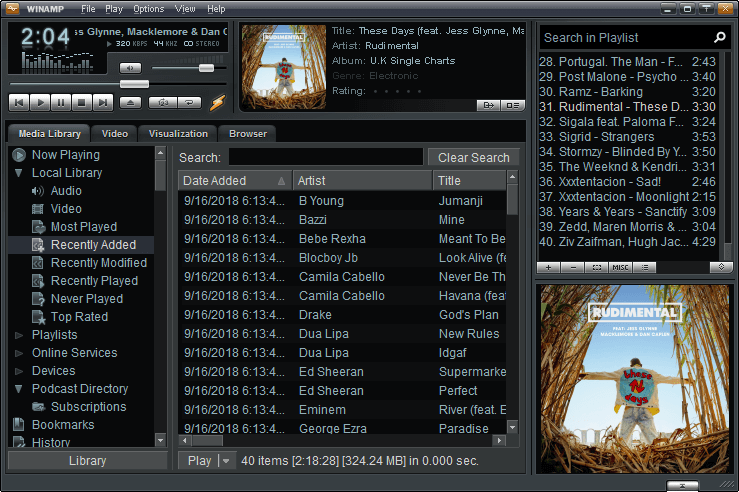This screenshot has height=492, width=739.
Task: Pause the current song
Action: (x=61, y=102)
